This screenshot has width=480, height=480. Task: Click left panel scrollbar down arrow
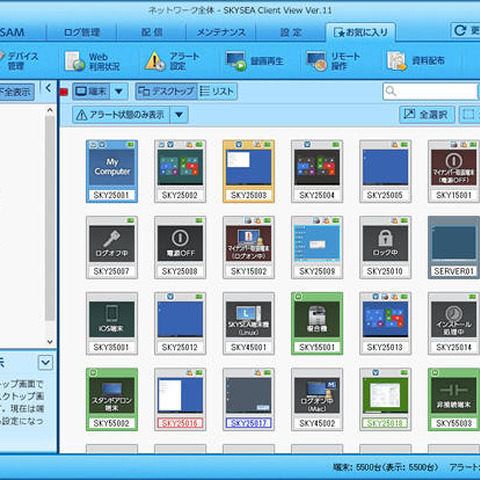tap(50, 341)
